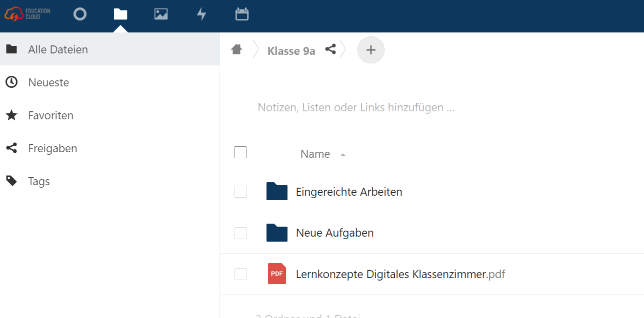Check the Lernkonzepte PDF row checkbox
Screen dimensions: 644x318
point(240,274)
